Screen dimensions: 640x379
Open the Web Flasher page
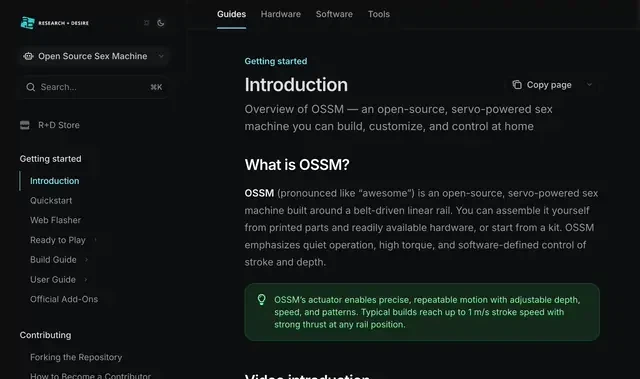coord(56,220)
